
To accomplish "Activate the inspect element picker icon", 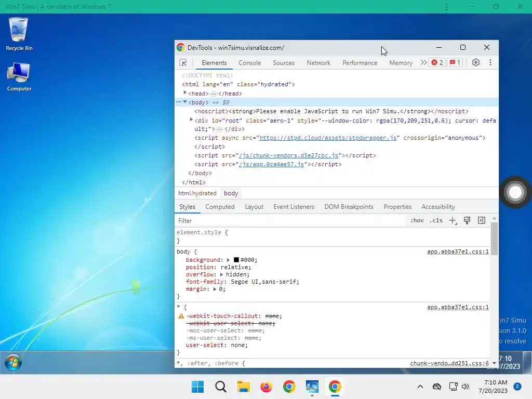I will point(183,62).
